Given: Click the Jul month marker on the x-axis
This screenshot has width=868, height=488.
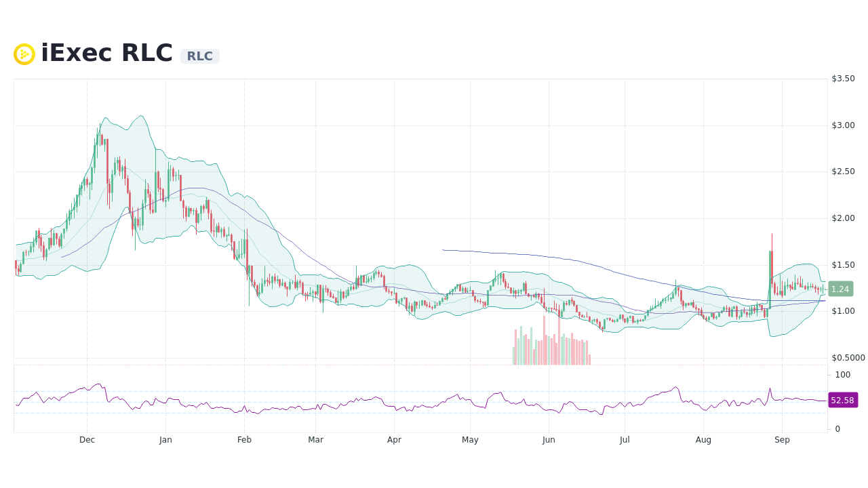Looking at the screenshot, I should (x=625, y=439).
